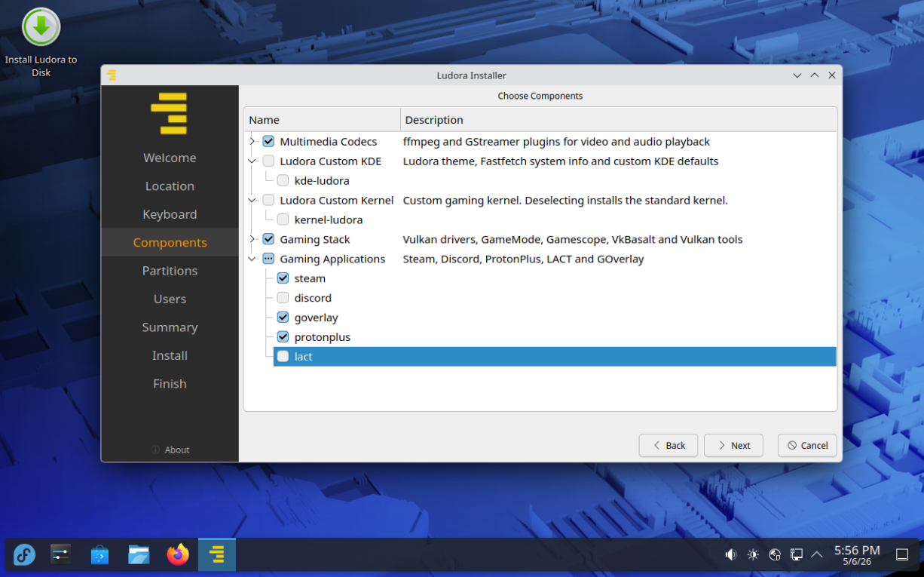924x577 pixels.
Task: Open System Settings from the taskbar
Action: [x=60, y=555]
